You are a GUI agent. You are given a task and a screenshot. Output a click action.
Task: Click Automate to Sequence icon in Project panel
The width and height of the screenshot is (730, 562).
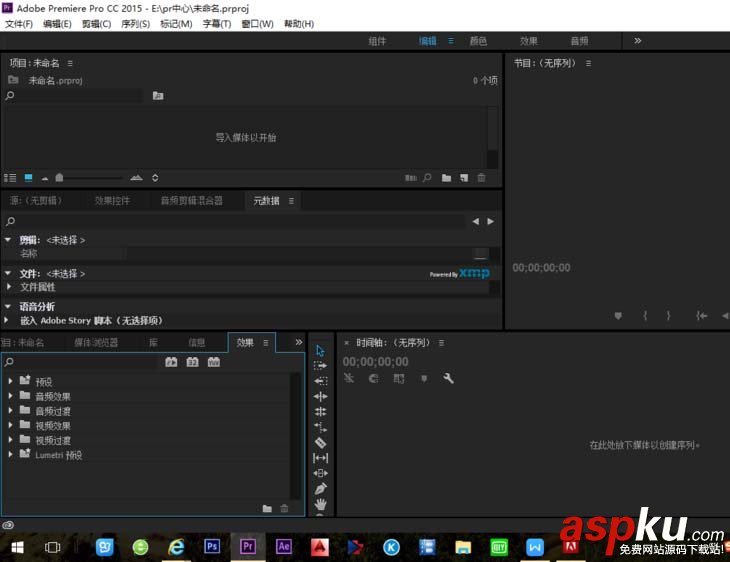(411, 178)
